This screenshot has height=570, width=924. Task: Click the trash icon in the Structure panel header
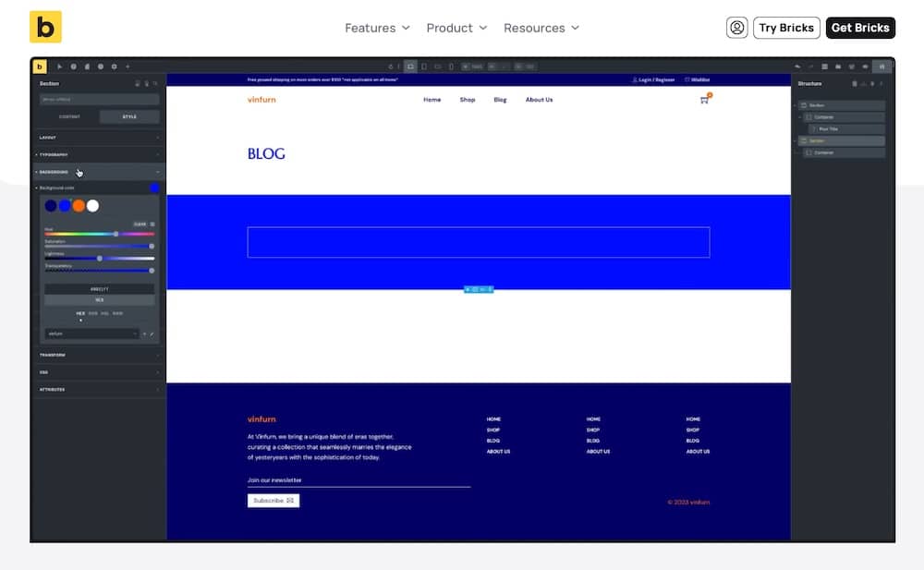pos(855,83)
